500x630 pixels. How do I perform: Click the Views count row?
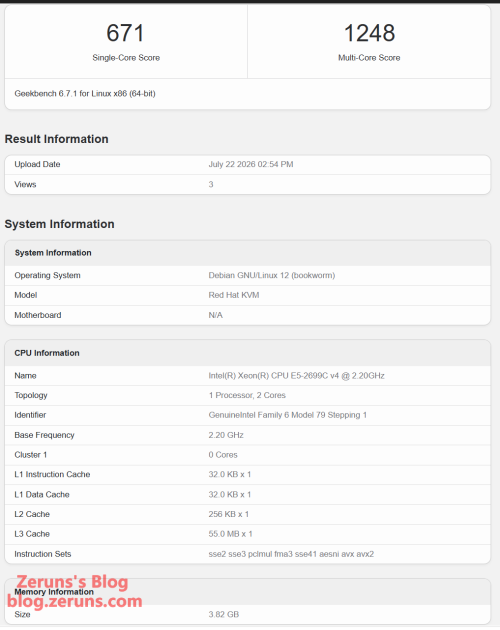[x=248, y=184]
